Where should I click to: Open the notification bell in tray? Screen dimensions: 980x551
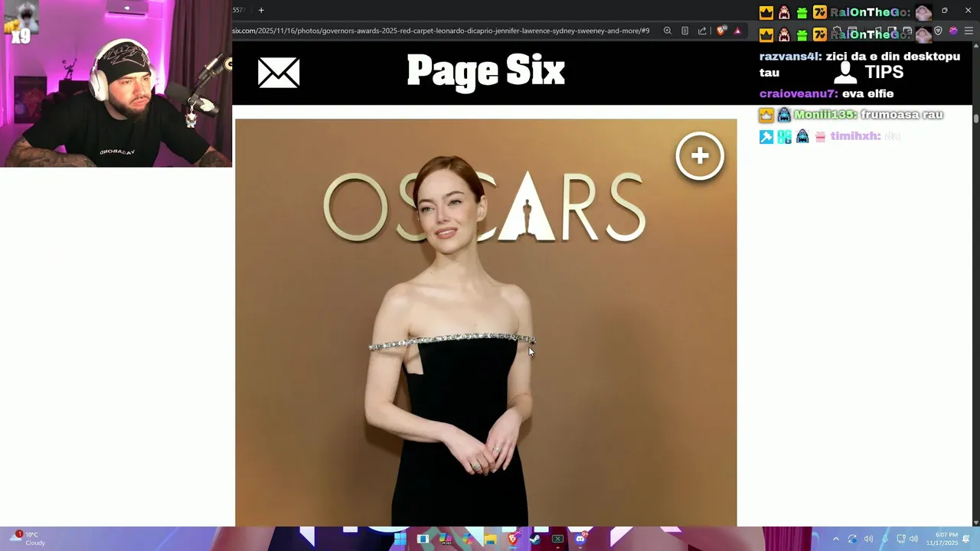[x=966, y=539]
